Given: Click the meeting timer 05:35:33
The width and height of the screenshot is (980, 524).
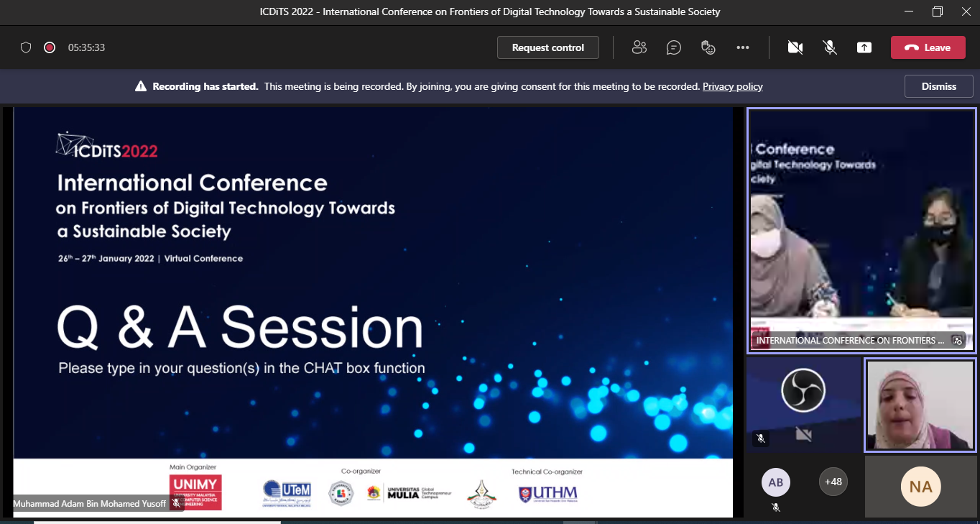Looking at the screenshot, I should pos(87,47).
